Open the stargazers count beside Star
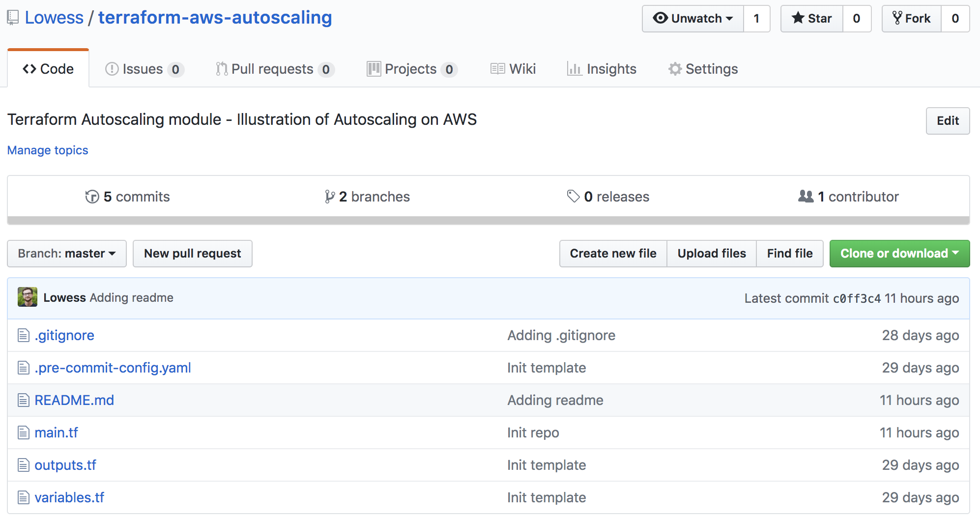This screenshot has height=520, width=980. [x=857, y=19]
